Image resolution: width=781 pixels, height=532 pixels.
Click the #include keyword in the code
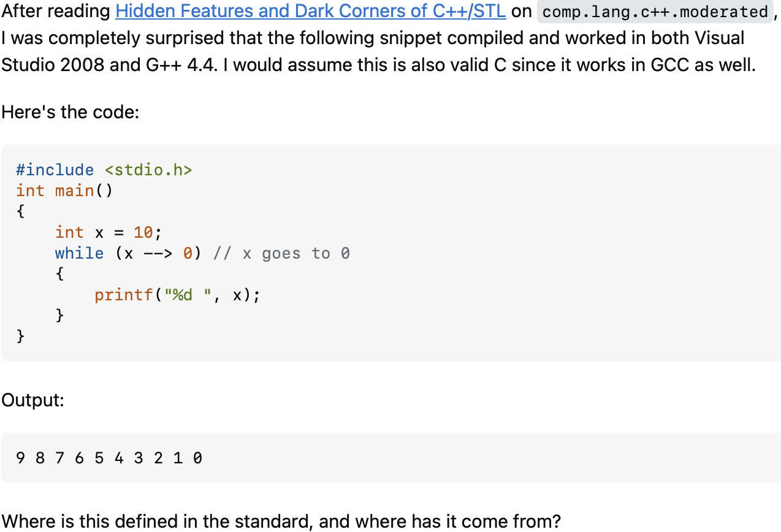pyautogui.click(x=55, y=170)
